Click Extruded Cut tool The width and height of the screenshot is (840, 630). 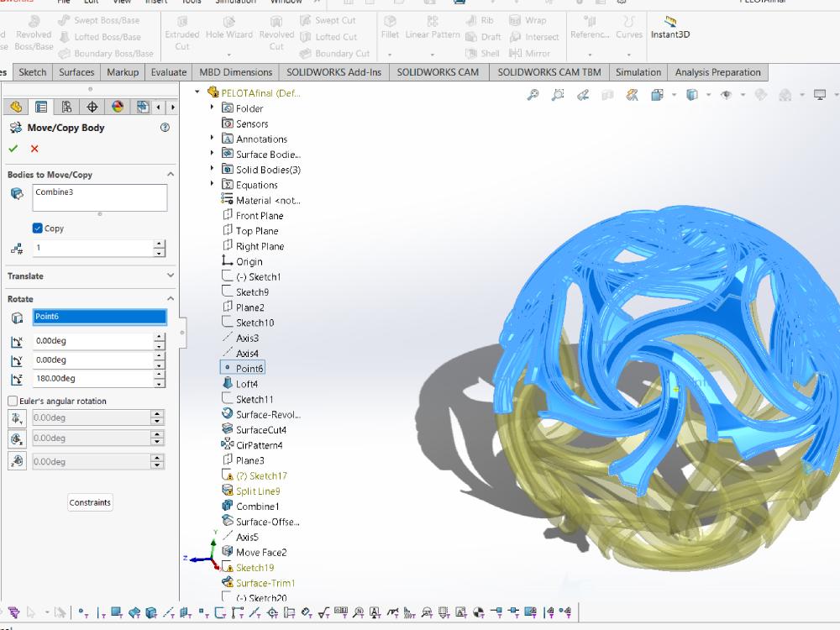[182, 34]
